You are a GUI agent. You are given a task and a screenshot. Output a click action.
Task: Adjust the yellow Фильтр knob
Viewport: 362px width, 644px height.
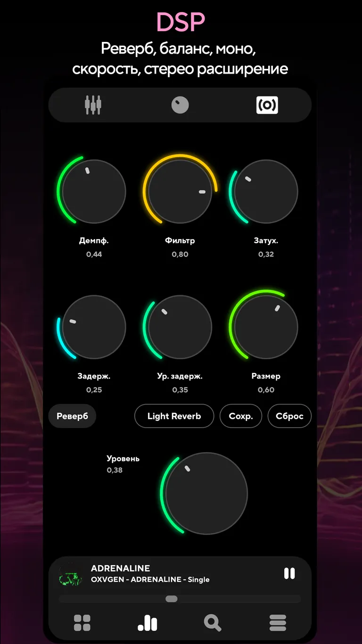tap(180, 191)
